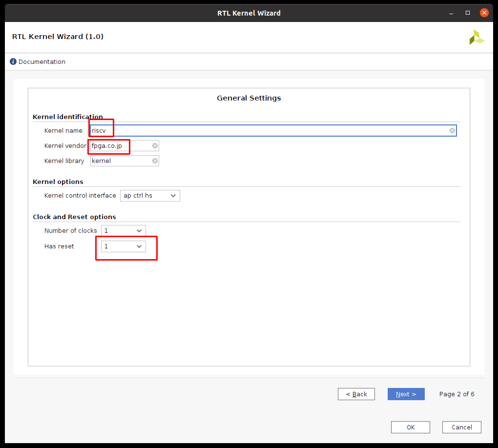Open the Documentation info icon
Screen dimensions: 498x448
[13, 61]
